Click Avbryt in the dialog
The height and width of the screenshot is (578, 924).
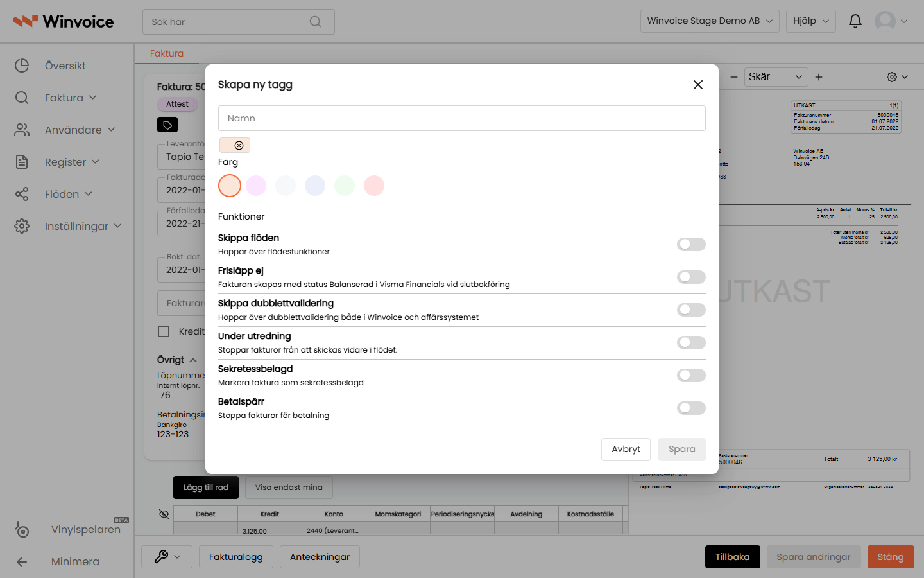click(x=626, y=450)
